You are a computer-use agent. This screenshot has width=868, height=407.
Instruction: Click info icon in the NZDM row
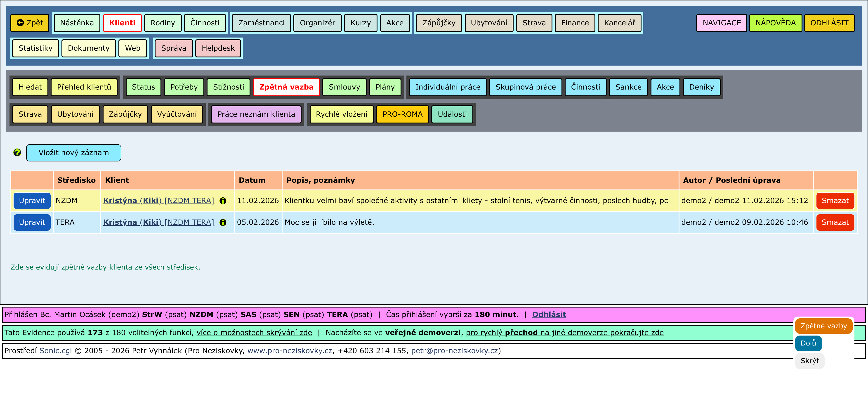(x=223, y=201)
